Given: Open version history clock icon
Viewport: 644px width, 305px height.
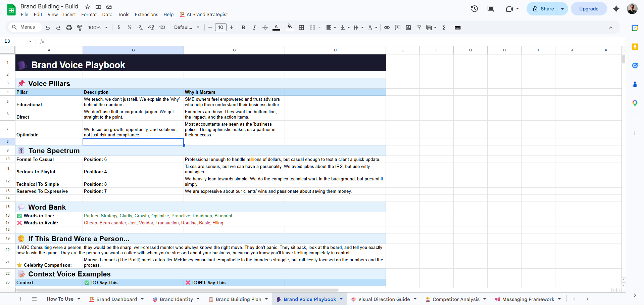Looking at the screenshot, I should 475,9.
